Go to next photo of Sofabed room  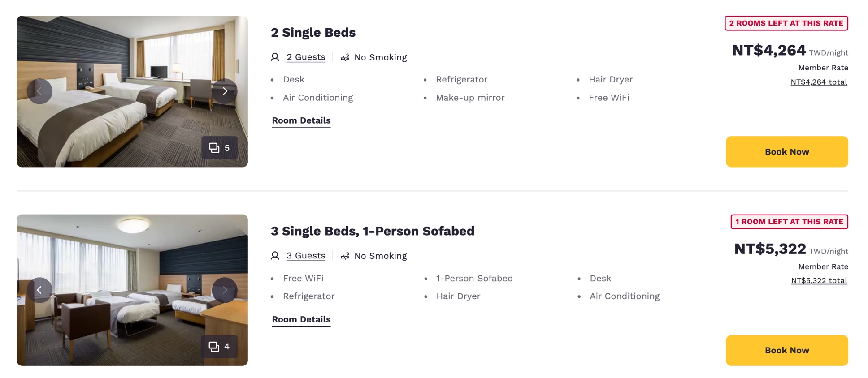(225, 290)
